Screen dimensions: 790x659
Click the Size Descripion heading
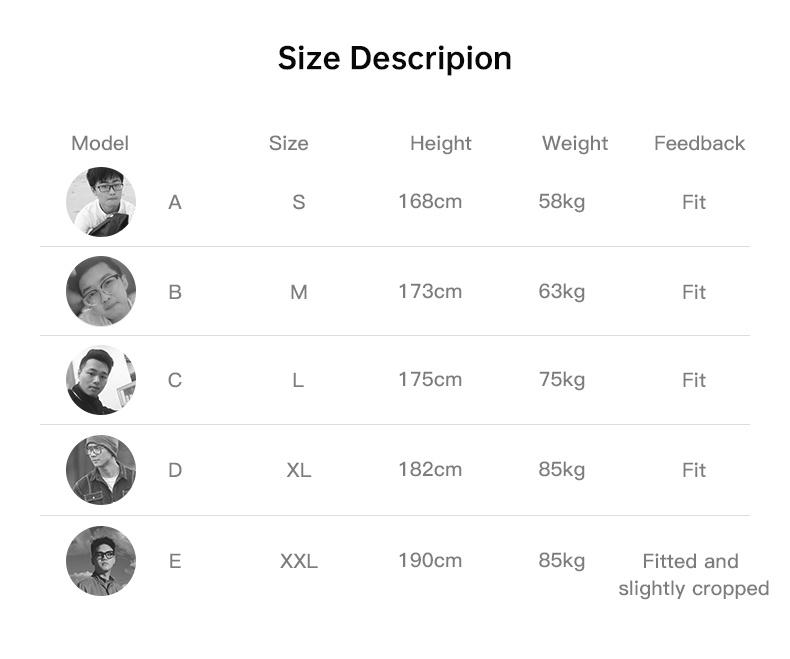[395, 58]
